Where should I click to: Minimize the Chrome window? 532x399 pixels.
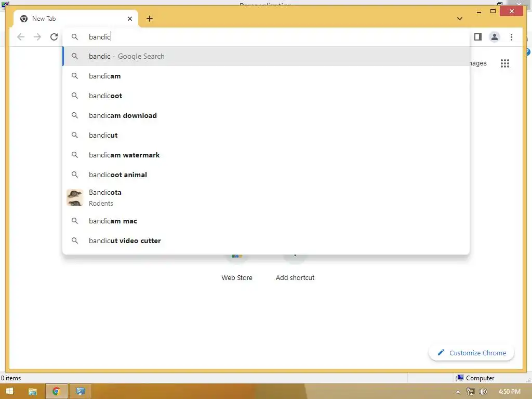(478, 11)
